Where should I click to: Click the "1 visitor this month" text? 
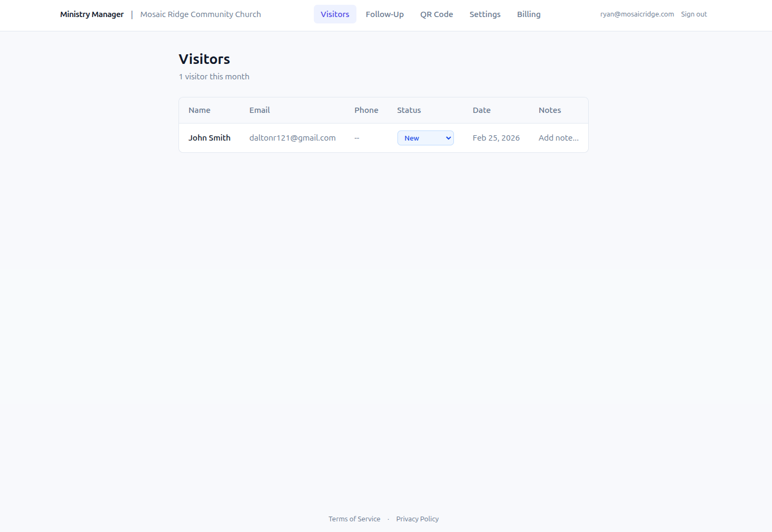(214, 76)
